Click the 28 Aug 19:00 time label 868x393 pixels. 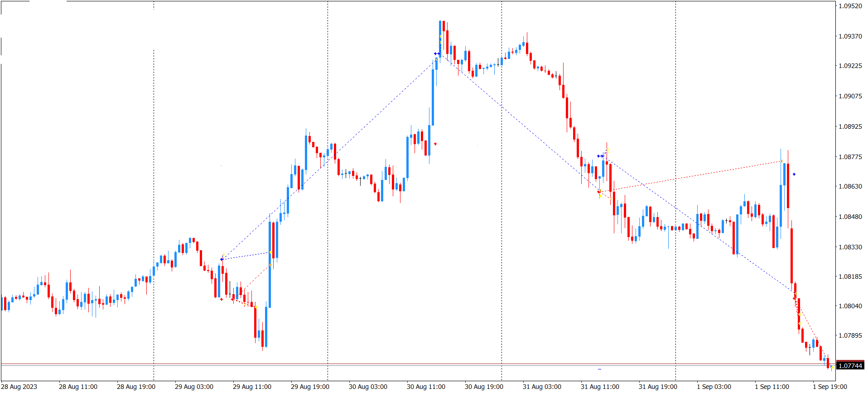tap(136, 387)
